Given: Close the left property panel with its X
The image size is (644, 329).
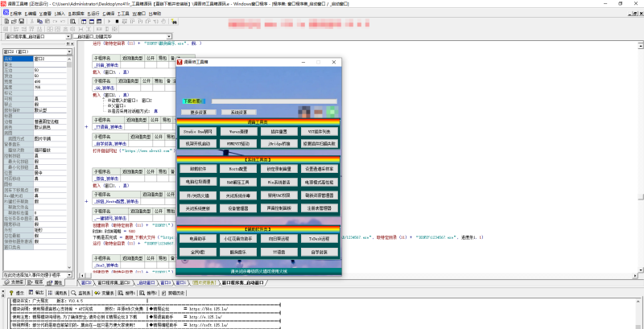Looking at the screenshot, I should click(x=72, y=44).
